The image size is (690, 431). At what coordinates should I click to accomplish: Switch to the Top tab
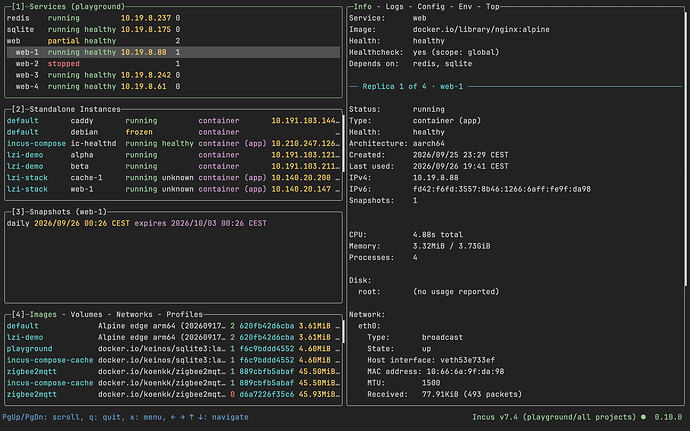(x=492, y=7)
